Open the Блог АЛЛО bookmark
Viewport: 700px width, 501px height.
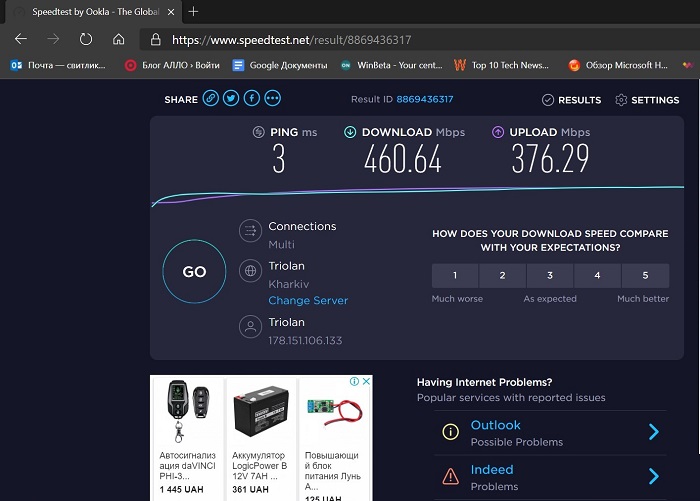172,65
